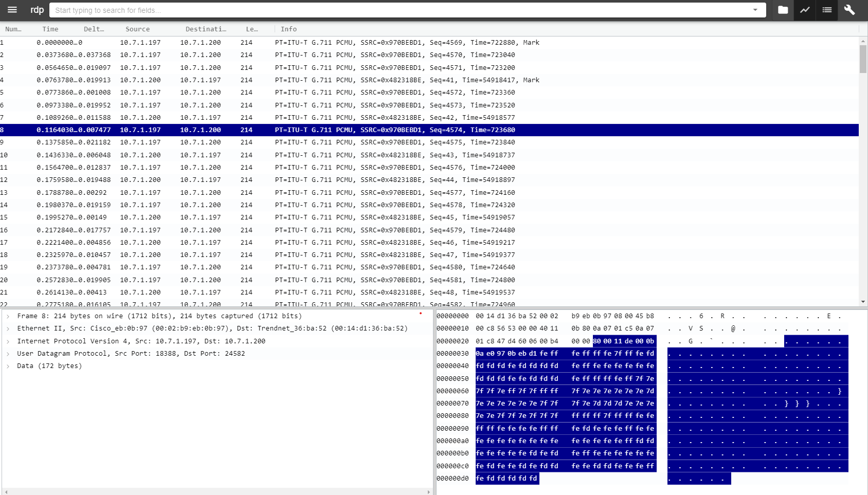
Task: Focus the field search filter box
Action: point(401,10)
